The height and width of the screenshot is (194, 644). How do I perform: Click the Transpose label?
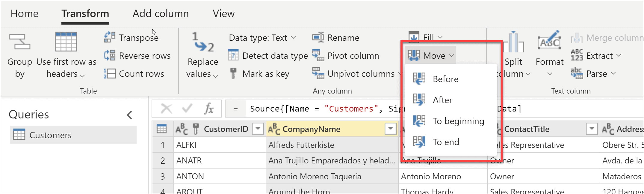(x=139, y=37)
